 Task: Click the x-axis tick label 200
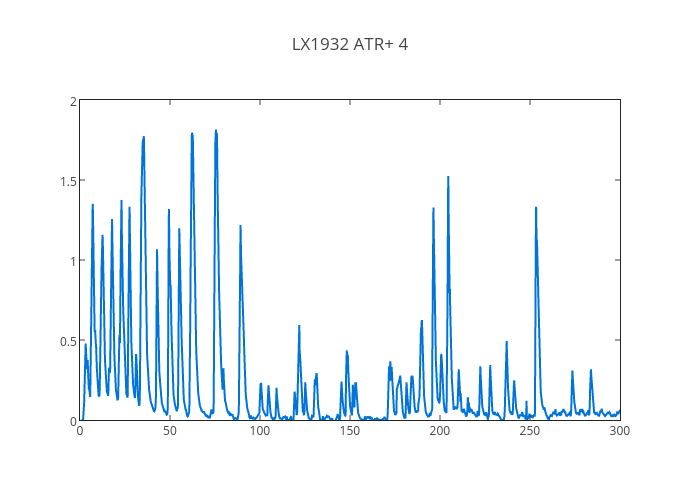(440, 431)
